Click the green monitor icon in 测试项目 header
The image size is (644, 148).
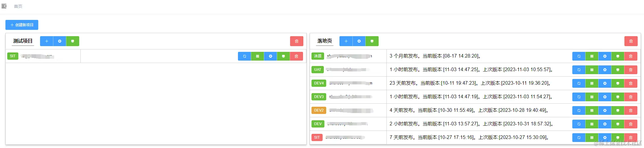click(73, 41)
